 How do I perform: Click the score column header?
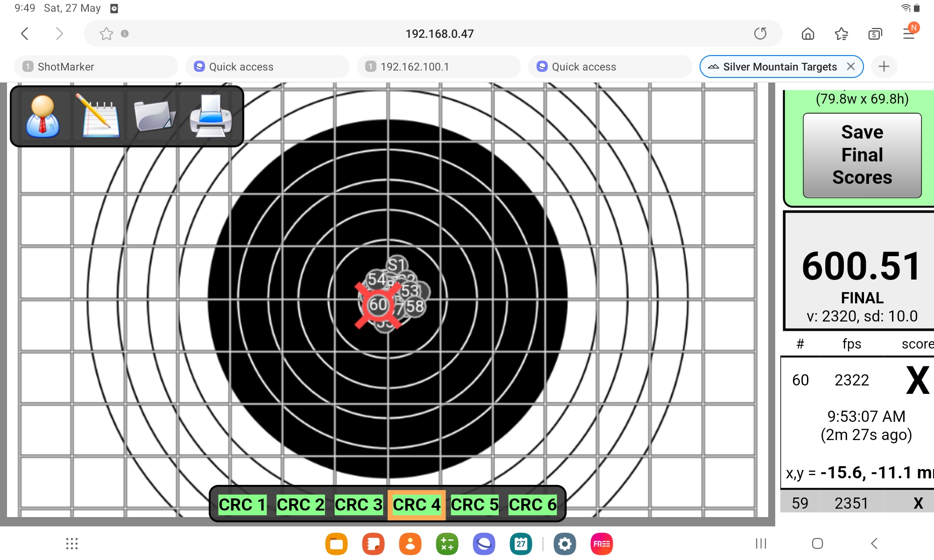coord(918,344)
